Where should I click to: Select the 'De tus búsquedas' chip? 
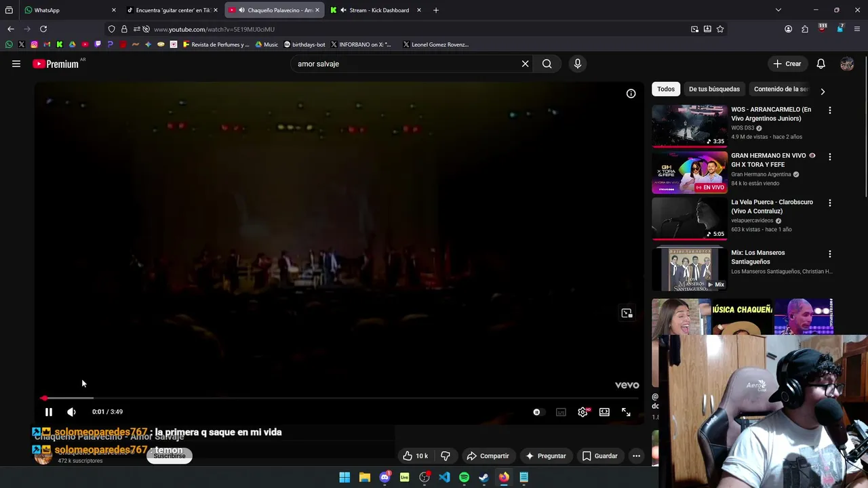pos(714,89)
